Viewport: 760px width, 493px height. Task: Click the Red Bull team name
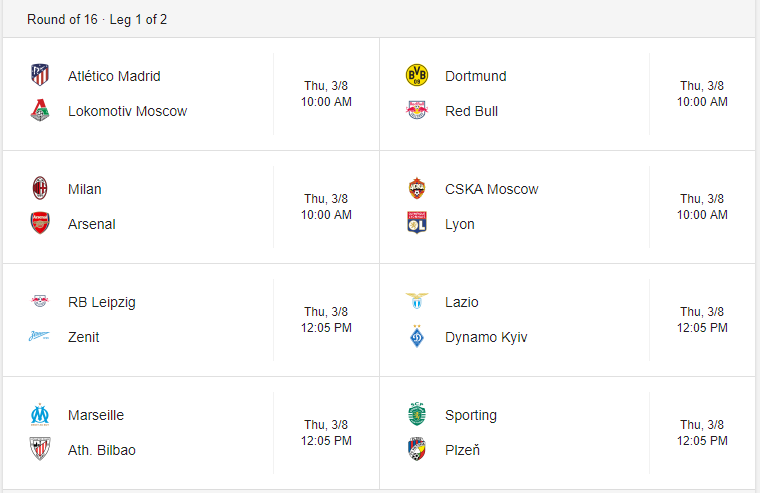(x=471, y=111)
